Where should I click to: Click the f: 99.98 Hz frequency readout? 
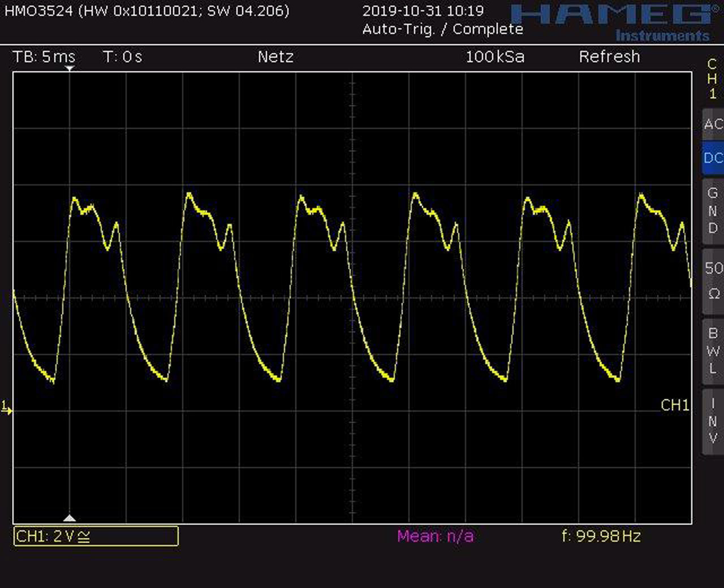click(600, 534)
